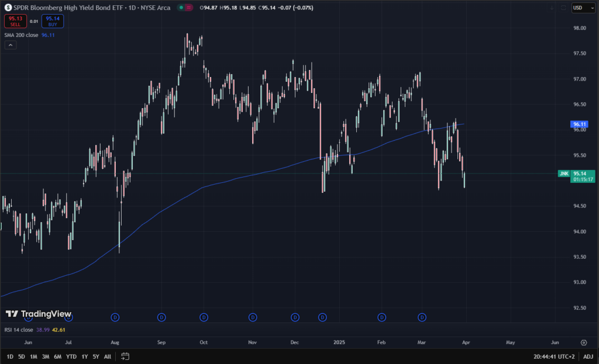Screen dimensions: 599x364
Task: Click the dividend D marker at March
Action: 422,317
